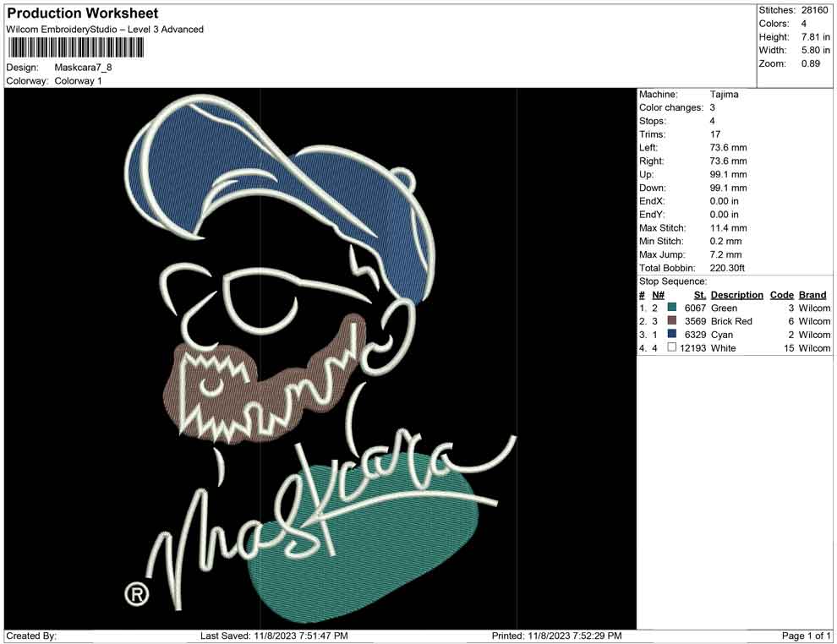Click the barcode under the Wilcom title
The height and width of the screenshot is (644, 837).
(75, 48)
